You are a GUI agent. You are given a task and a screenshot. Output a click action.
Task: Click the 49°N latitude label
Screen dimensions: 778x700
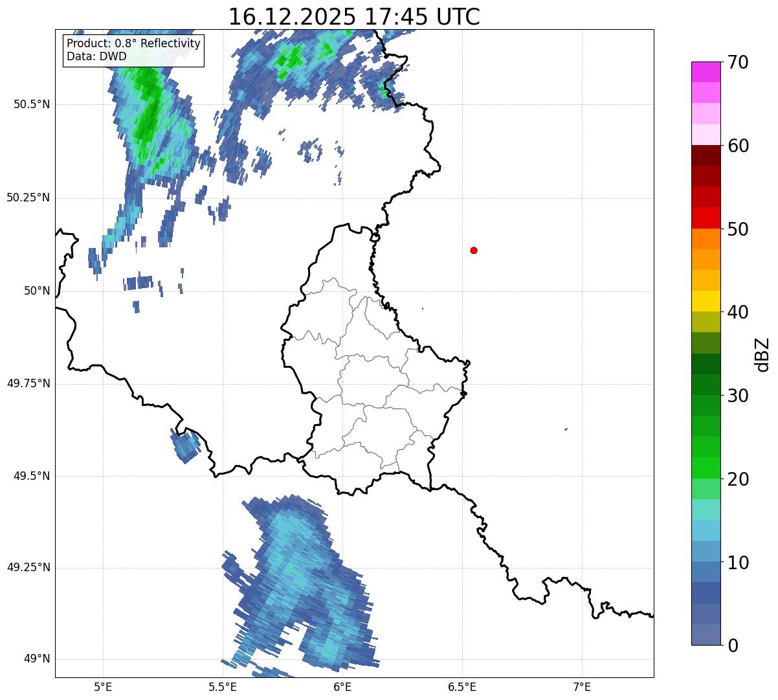click(x=37, y=659)
